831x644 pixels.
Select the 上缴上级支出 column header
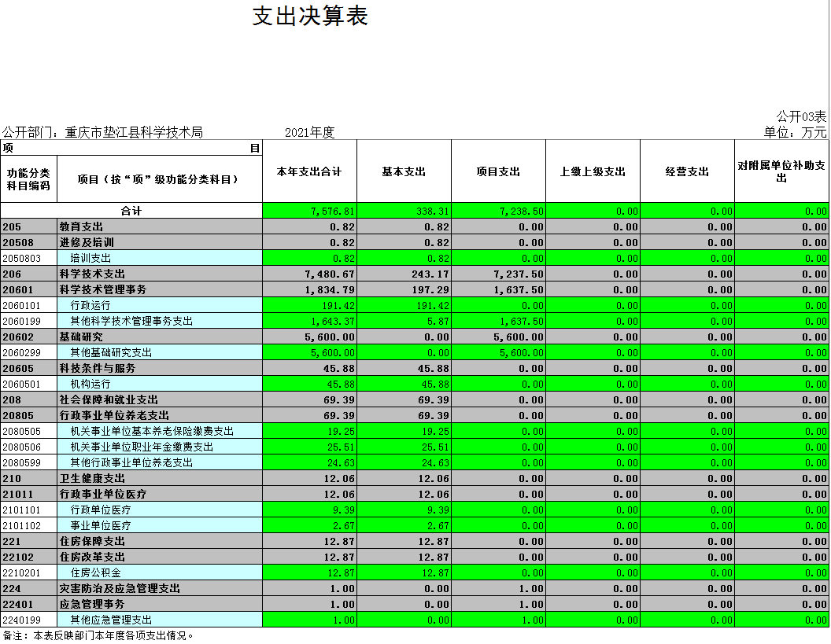coord(593,171)
